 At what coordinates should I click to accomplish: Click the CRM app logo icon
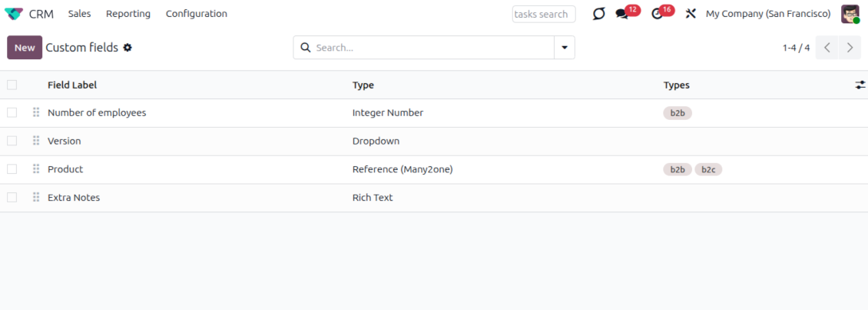(x=14, y=14)
